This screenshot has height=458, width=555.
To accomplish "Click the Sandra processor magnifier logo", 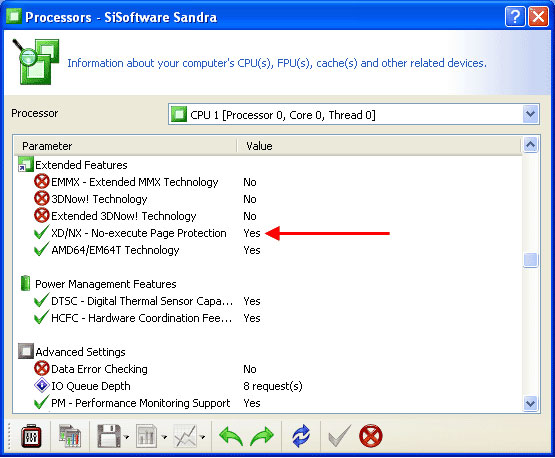I will [35, 62].
